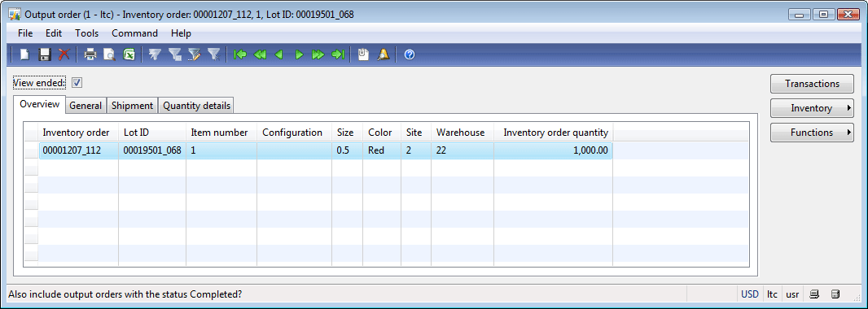This screenshot has width=868, height=309.
Task: Click the Color cell Red
Action: [x=381, y=150]
